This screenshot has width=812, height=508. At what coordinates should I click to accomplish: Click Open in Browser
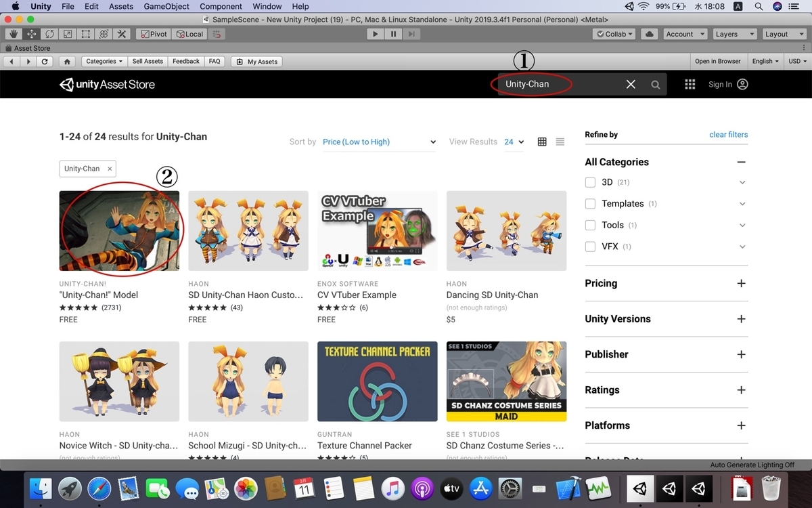coord(717,61)
